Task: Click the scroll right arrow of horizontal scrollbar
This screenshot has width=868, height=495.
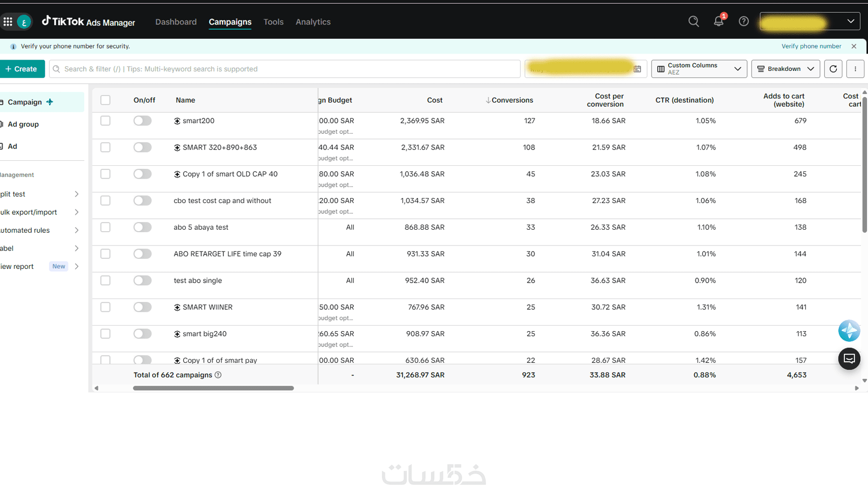Action: [x=857, y=388]
